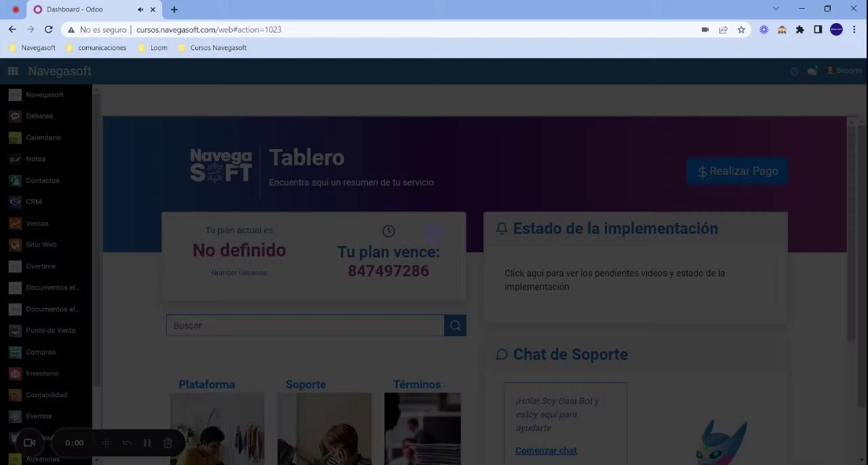This screenshot has height=465, width=868.
Task: Click the Navegasoft sidebar menu entry
Action: (x=46, y=95)
